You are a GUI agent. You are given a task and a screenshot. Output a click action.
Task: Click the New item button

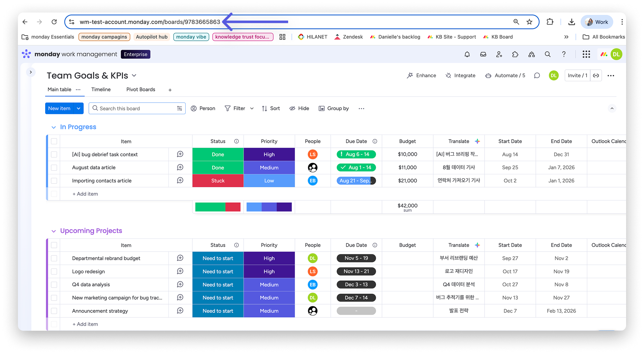pos(59,108)
